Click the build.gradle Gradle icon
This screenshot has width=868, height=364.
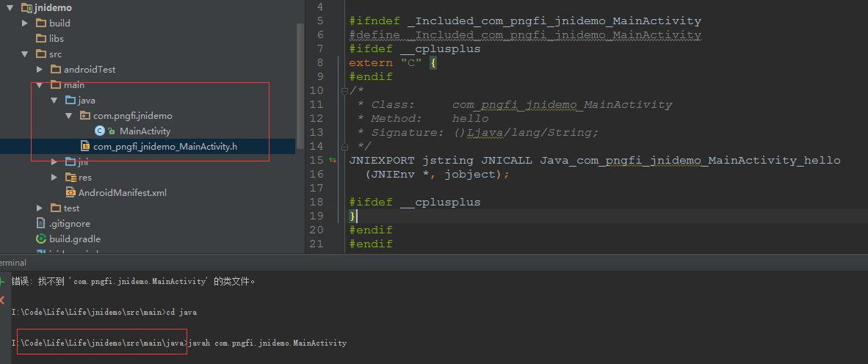[41, 239]
